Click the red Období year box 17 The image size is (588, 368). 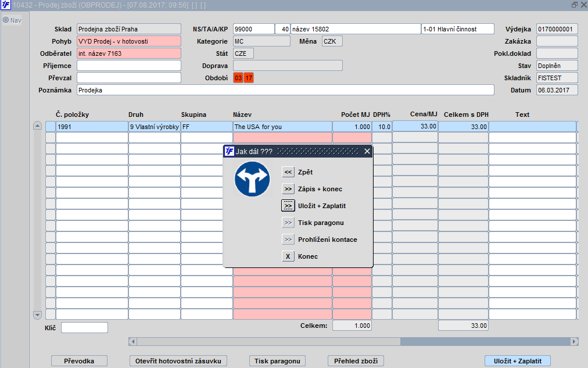[x=249, y=78]
